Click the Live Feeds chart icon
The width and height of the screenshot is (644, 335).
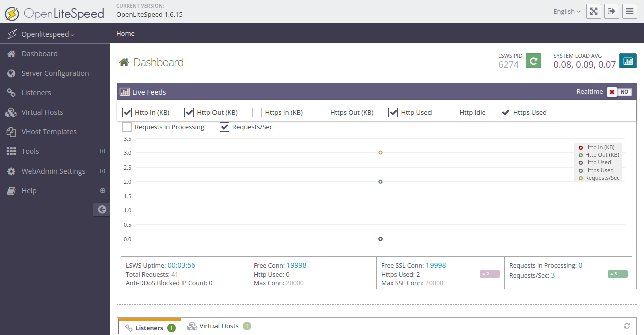(125, 92)
